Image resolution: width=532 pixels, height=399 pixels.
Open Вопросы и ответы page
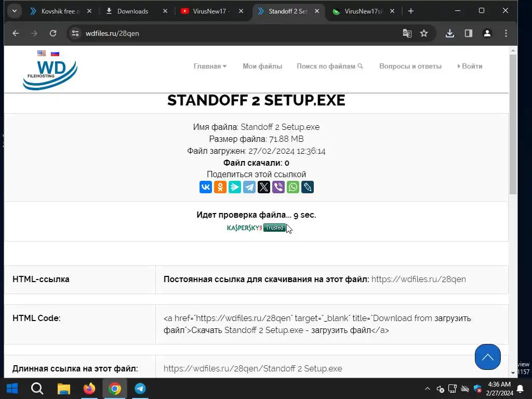pyautogui.click(x=410, y=66)
